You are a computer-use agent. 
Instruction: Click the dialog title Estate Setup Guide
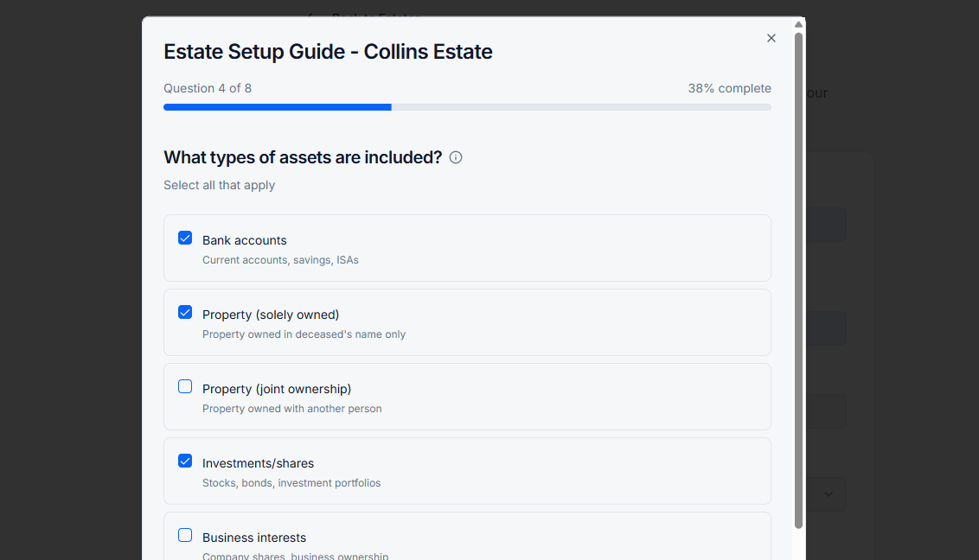(328, 52)
